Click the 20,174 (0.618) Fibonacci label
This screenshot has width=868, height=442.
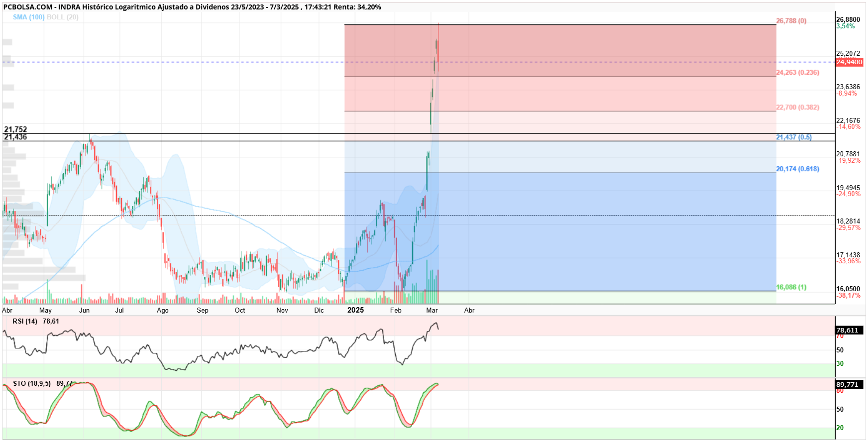coord(798,169)
